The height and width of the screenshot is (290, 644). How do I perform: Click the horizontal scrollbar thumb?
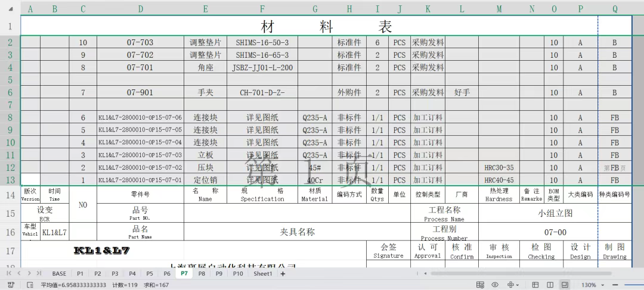[521, 273]
